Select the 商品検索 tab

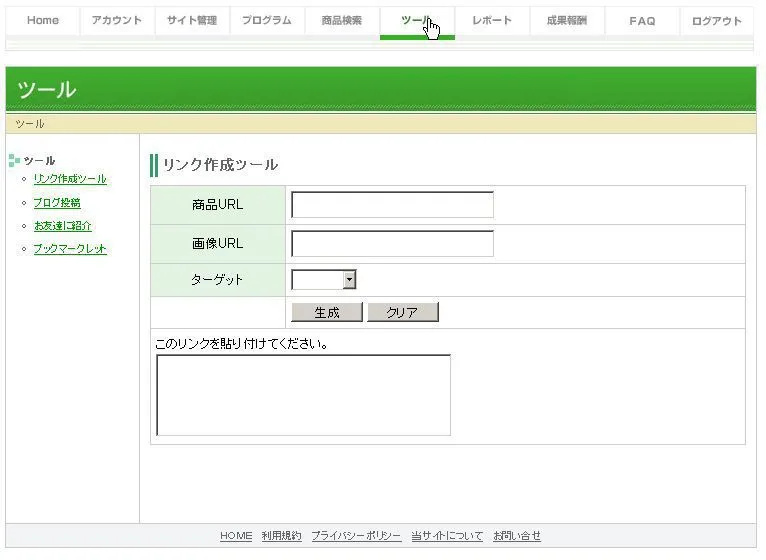coord(342,21)
